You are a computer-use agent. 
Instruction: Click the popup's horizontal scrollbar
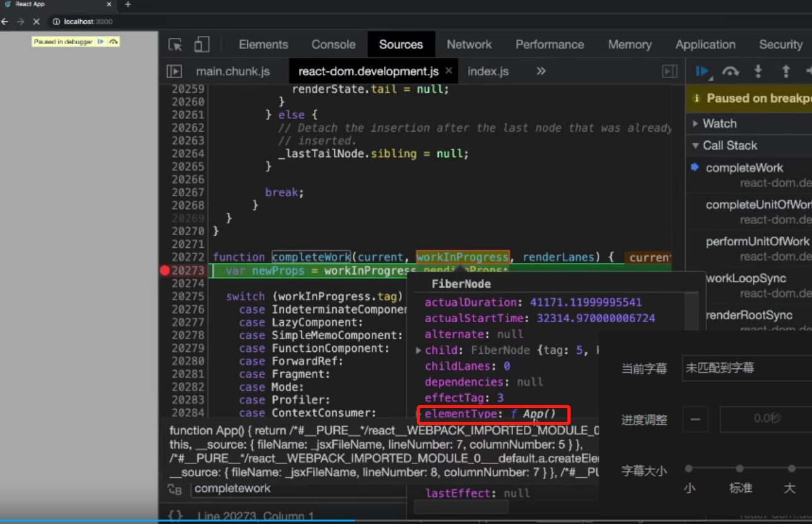(x=461, y=507)
